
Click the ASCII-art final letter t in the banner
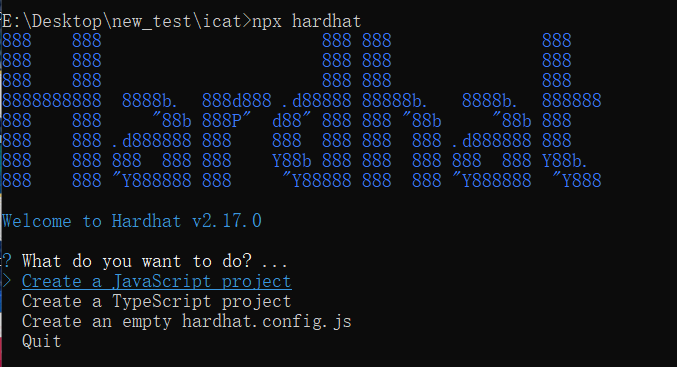click(x=572, y=111)
